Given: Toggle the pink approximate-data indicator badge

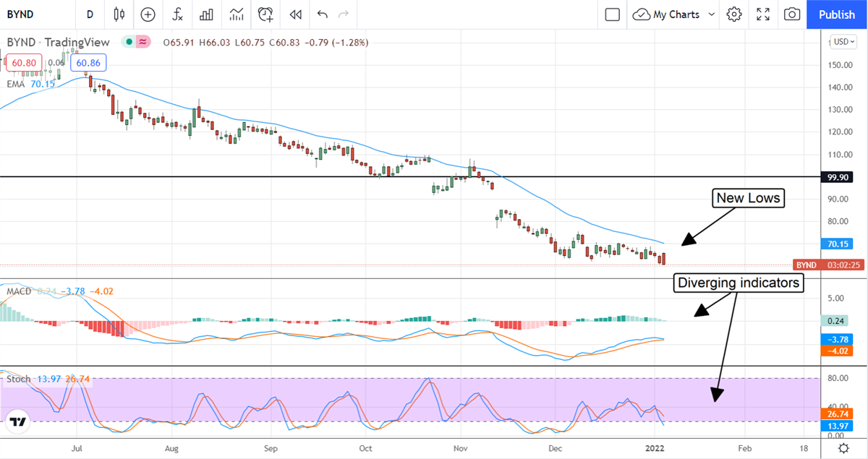Looking at the screenshot, I should 143,43.
